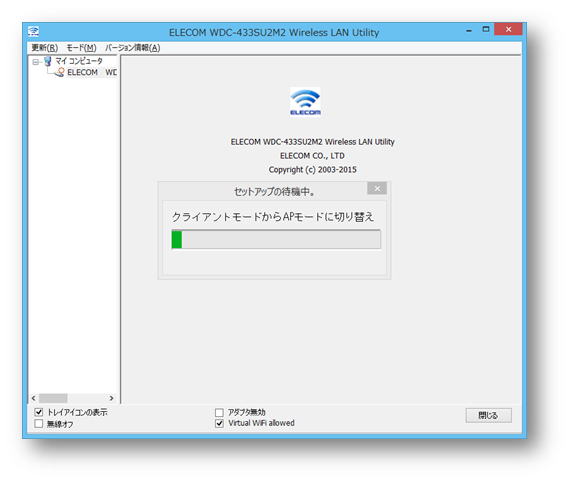
Task: Click the tree panel horizontal scrollbar thumb
Action: point(53,398)
